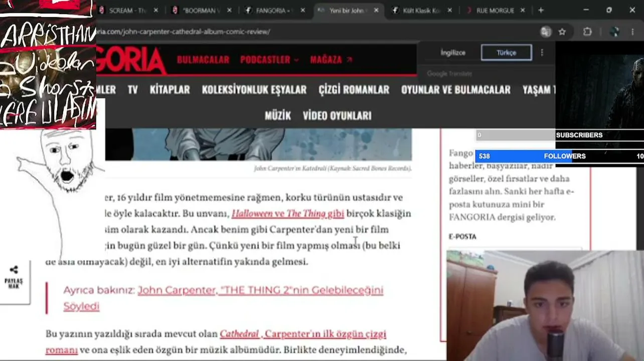This screenshot has width=644, height=361.
Task: Select Türkçe in the translate popup
Action: pyautogui.click(x=506, y=53)
